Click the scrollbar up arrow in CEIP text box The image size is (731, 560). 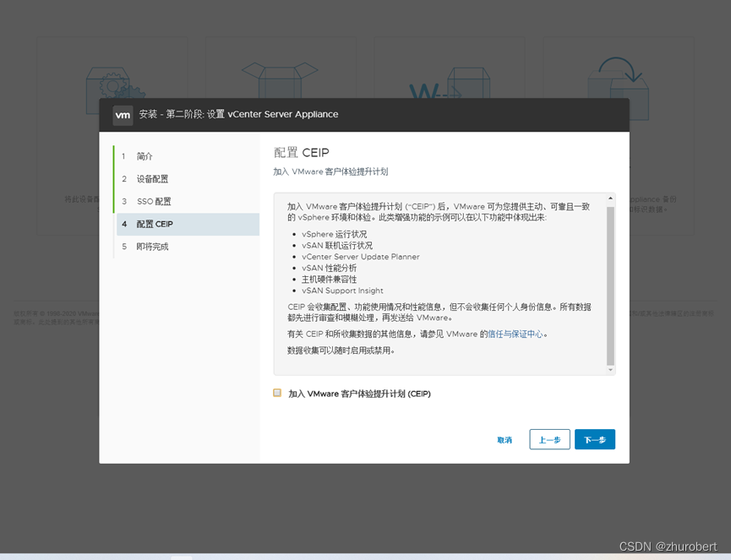pyautogui.click(x=610, y=199)
